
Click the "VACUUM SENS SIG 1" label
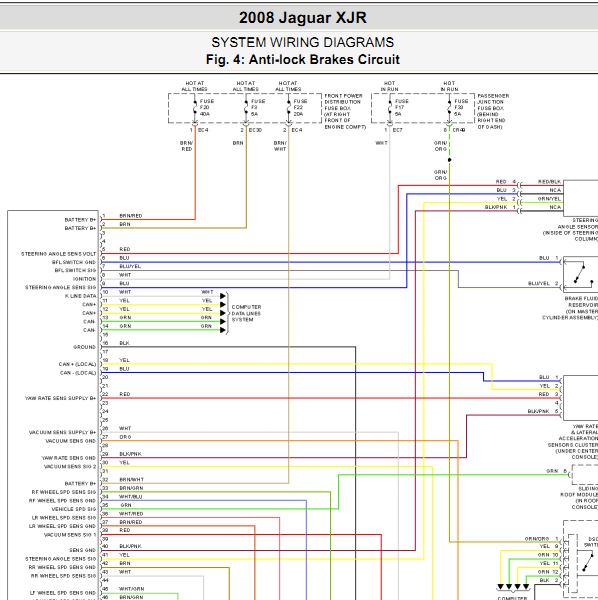pos(70,535)
